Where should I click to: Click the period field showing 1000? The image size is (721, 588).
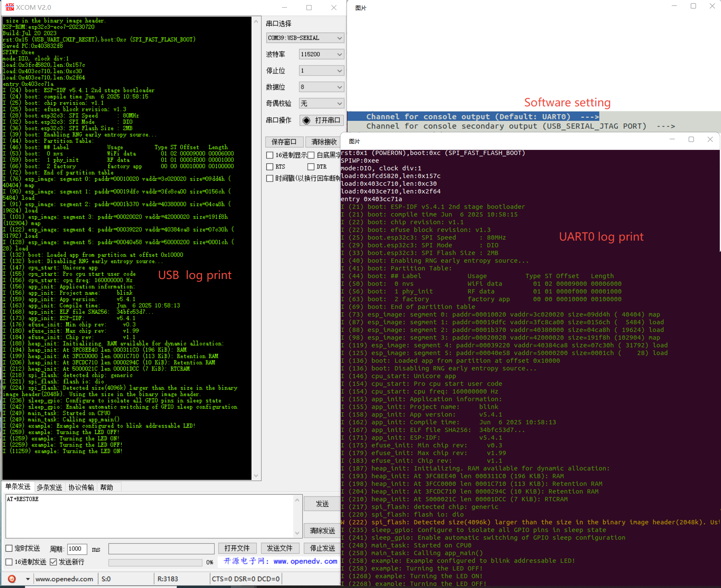(x=77, y=549)
